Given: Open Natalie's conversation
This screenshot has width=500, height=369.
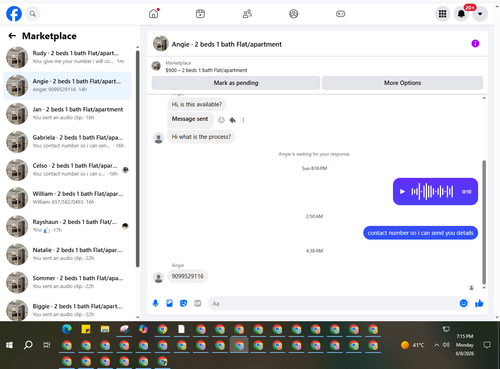Looking at the screenshot, I should coord(67,254).
